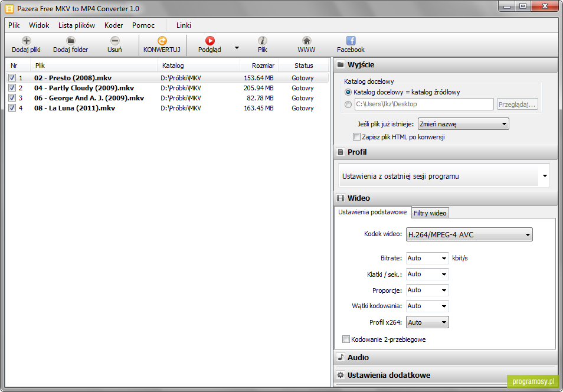Screen dimensions: 563x392
Task: Click the Wyjście section folder icon
Action: click(341, 65)
